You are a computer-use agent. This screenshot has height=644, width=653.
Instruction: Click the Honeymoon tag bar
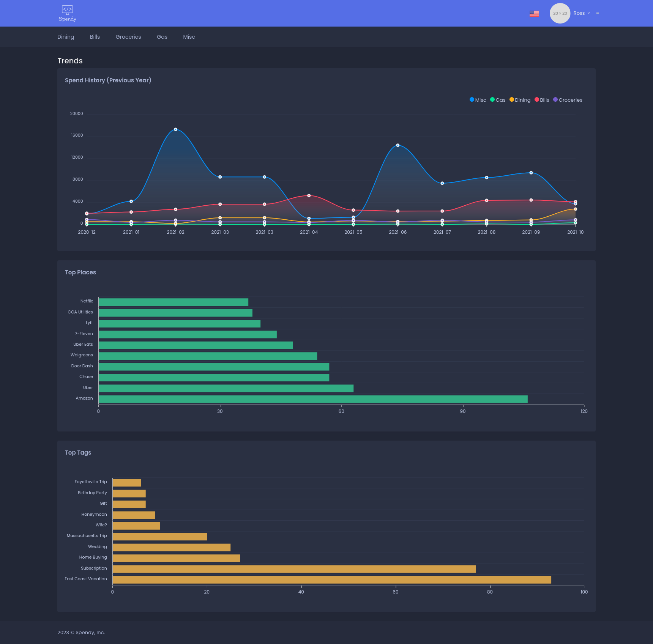coord(134,515)
